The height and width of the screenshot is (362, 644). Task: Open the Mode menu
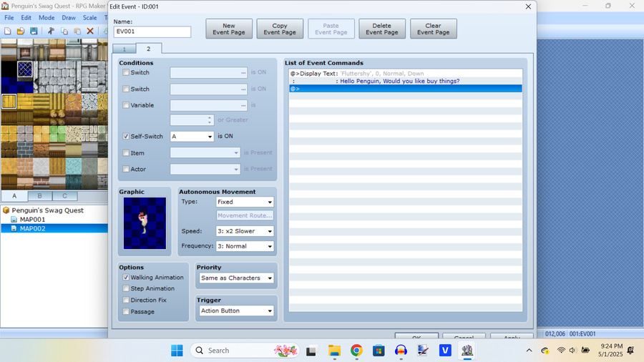pyautogui.click(x=47, y=18)
